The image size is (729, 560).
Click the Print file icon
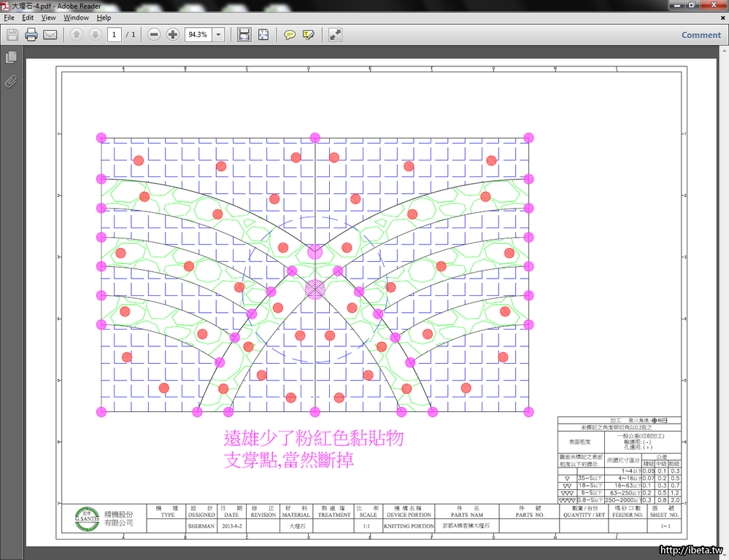click(x=31, y=34)
